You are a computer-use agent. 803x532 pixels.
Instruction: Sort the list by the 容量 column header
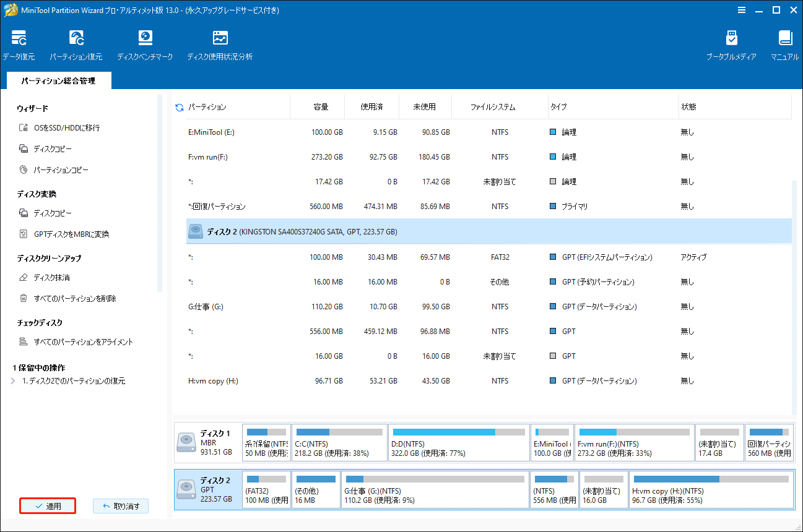pyautogui.click(x=320, y=107)
